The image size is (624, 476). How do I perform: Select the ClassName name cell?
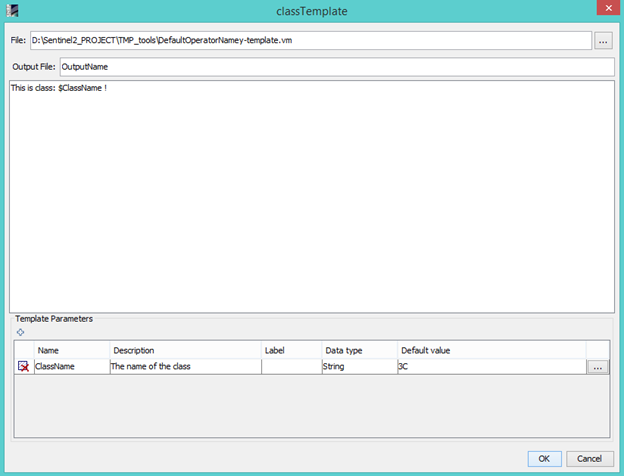(71, 367)
